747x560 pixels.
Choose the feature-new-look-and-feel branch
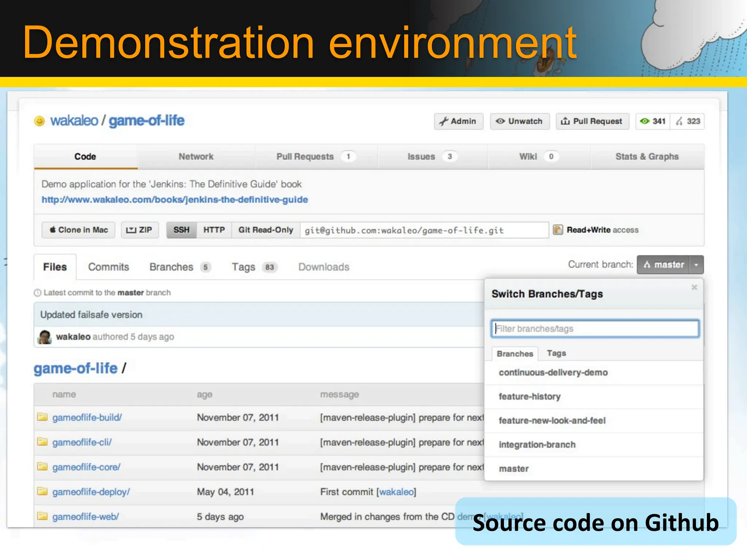point(594,421)
